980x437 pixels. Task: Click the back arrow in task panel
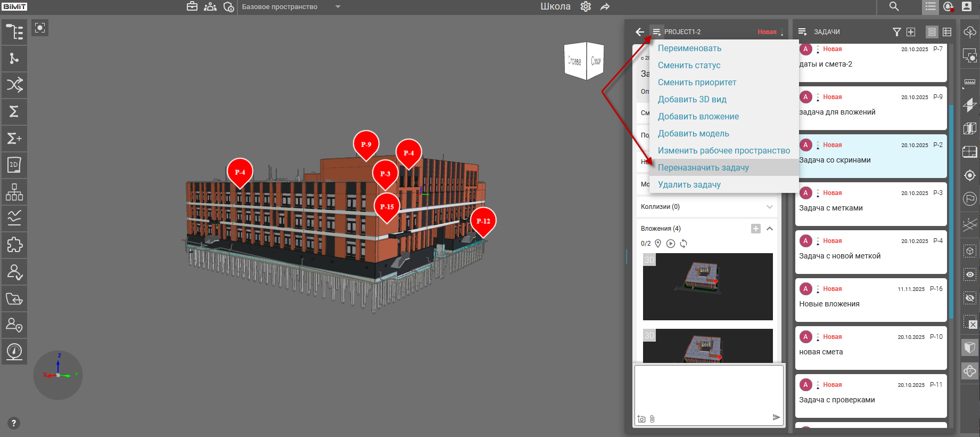pos(640,32)
